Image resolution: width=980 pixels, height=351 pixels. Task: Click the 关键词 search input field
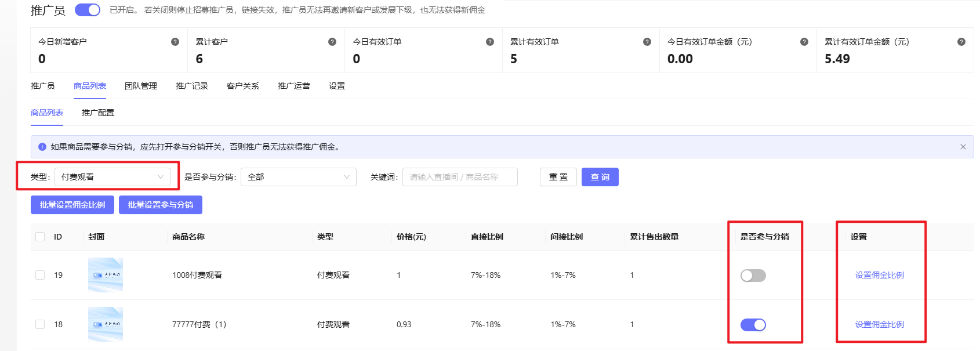tap(460, 177)
